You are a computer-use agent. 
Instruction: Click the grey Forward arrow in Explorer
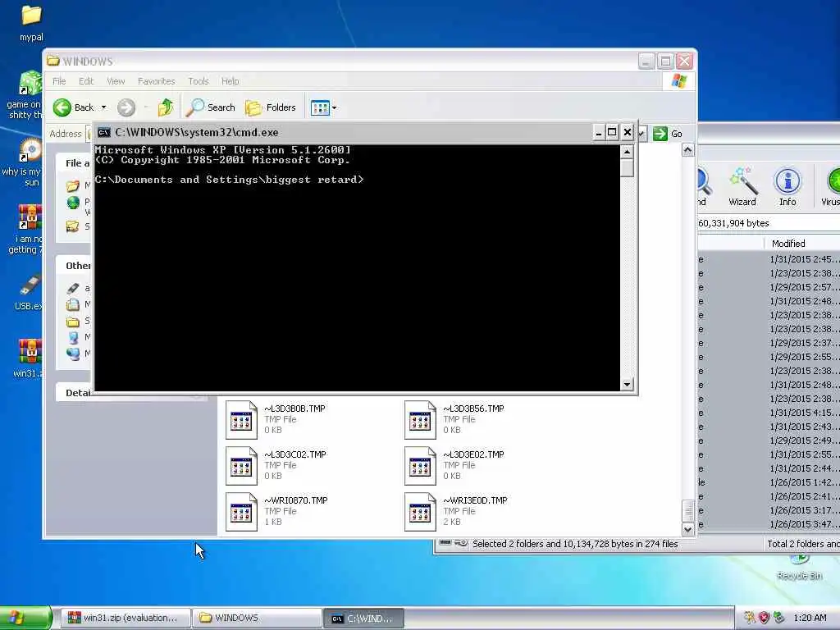pos(126,107)
